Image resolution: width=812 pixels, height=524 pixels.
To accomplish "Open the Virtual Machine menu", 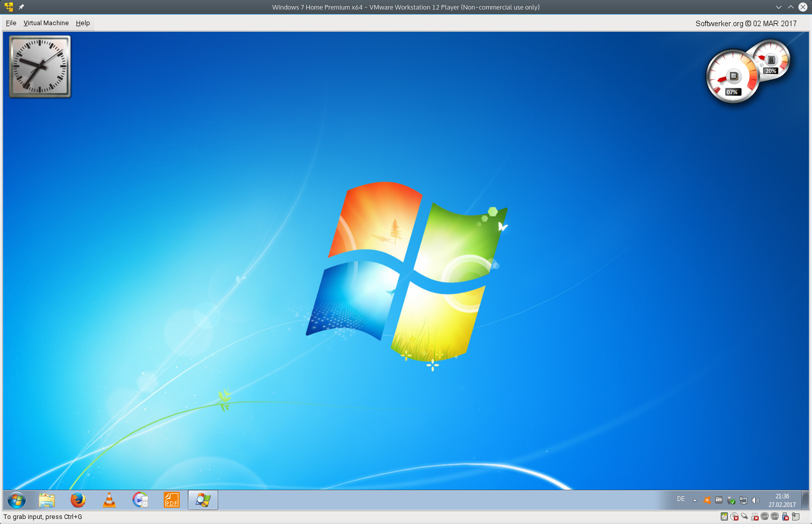I will point(46,23).
